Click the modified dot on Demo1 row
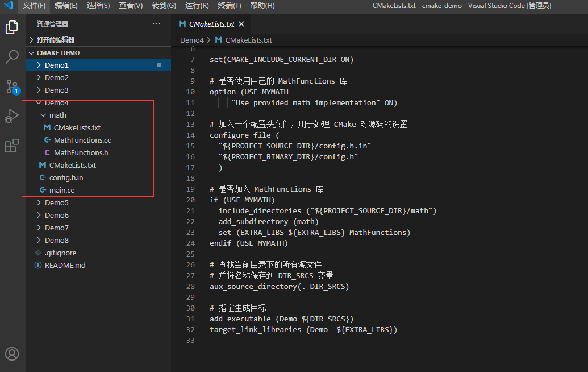The height and width of the screenshot is (372, 588). (x=159, y=65)
